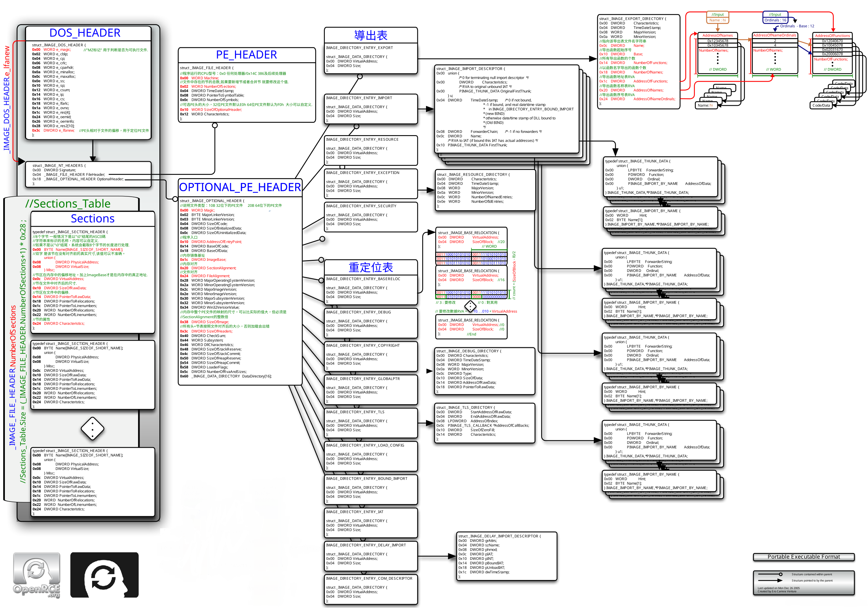Viewport: 868px width, 608px height.
Task: Click the black head sync-arrows logo
Action: [x=104, y=575]
